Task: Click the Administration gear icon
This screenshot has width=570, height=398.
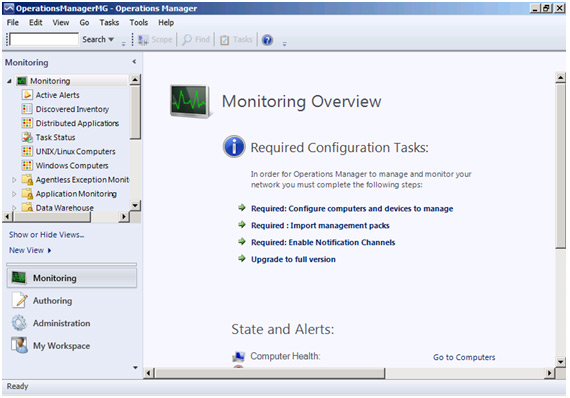Action: point(19,323)
